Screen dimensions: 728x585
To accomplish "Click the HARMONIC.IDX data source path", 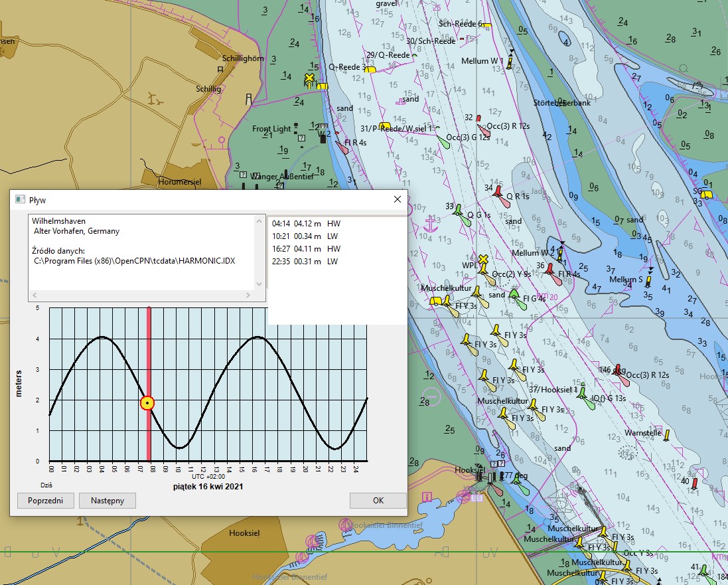I will [135, 261].
